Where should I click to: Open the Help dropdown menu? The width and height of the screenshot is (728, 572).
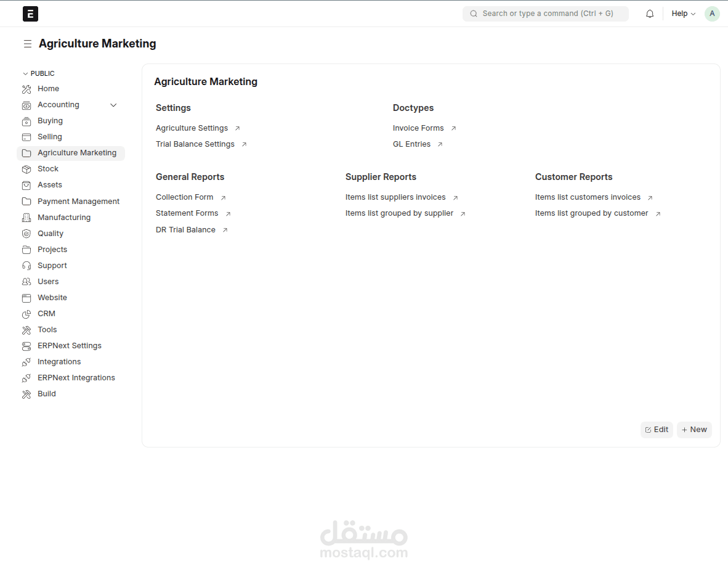pyautogui.click(x=682, y=13)
